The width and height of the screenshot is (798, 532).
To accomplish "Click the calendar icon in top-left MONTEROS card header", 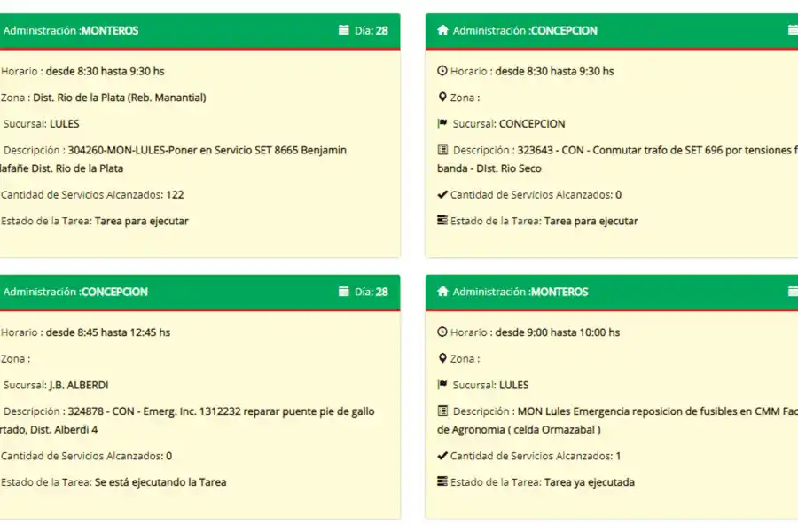I will [x=344, y=30].
